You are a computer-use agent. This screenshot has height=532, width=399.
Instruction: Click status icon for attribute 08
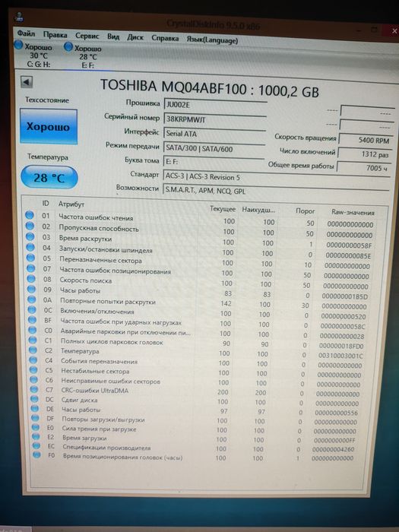[x=31, y=279]
